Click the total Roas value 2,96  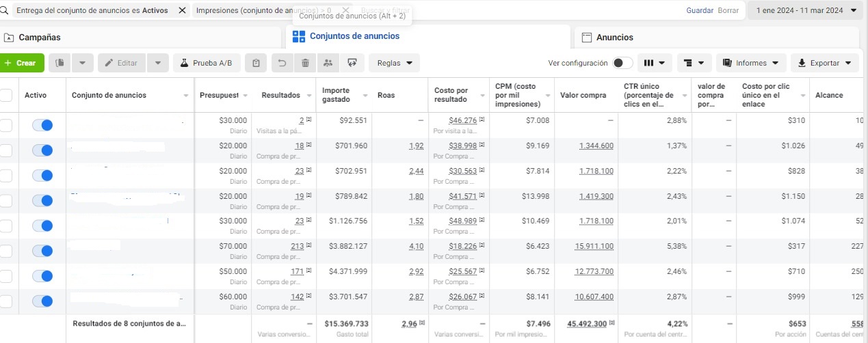[410, 324]
